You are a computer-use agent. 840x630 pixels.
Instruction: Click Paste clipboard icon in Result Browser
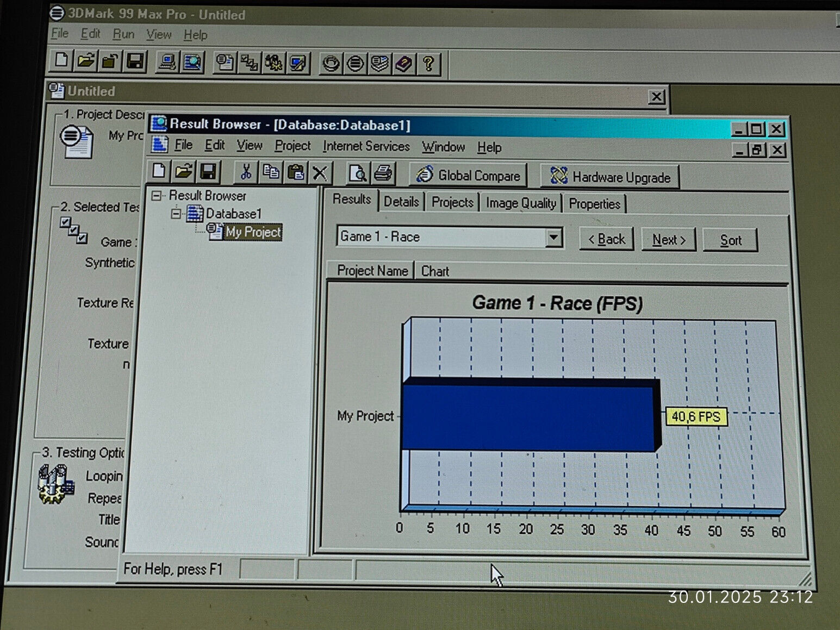[295, 173]
